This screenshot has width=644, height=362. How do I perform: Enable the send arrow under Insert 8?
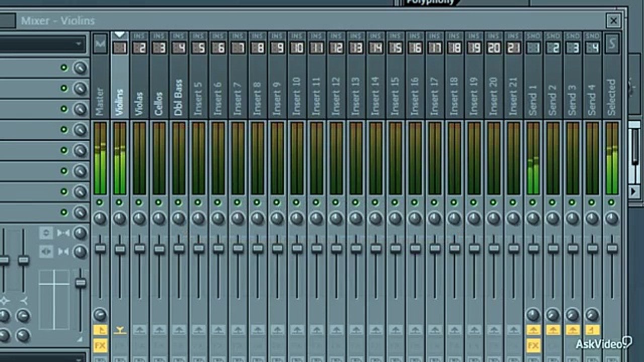[x=258, y=330]
